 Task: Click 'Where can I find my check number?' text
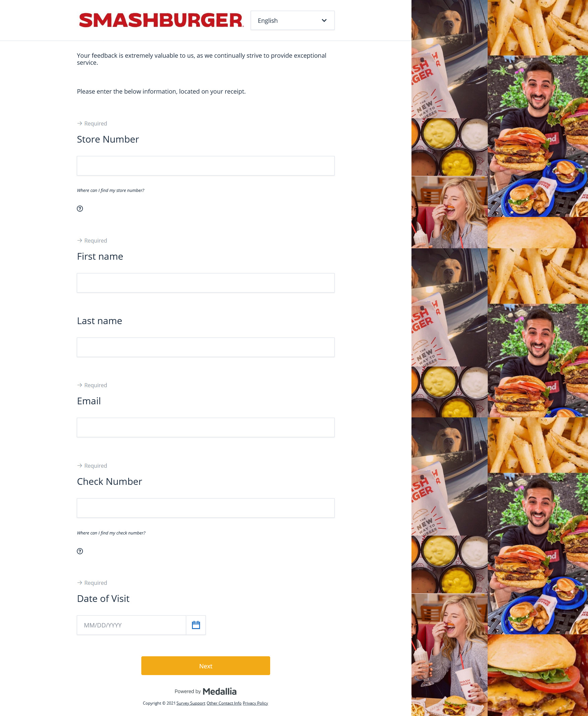point(111,533)
